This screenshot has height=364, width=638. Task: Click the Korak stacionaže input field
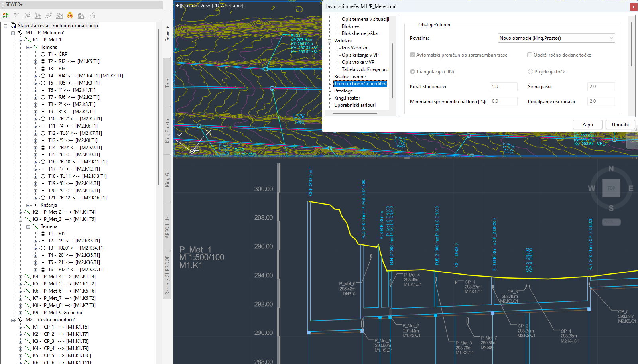[503, 87]
